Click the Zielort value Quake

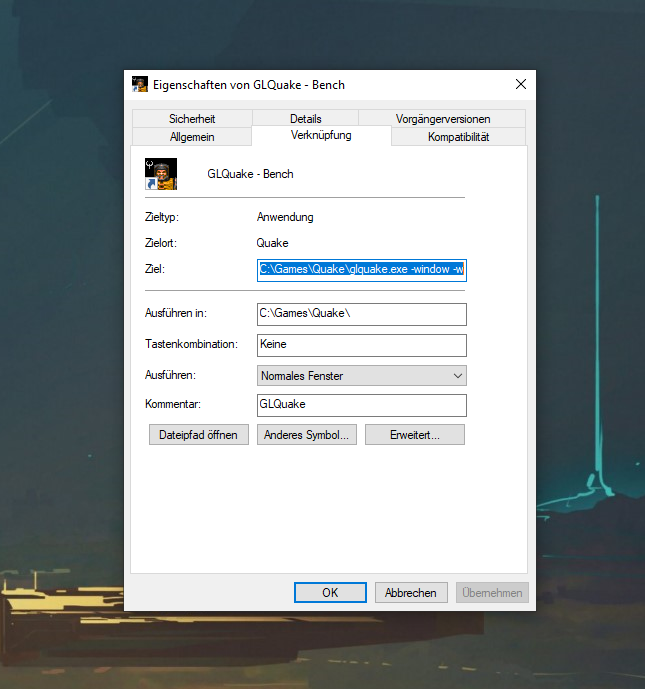pyautogui.click(x=272, y=243)
